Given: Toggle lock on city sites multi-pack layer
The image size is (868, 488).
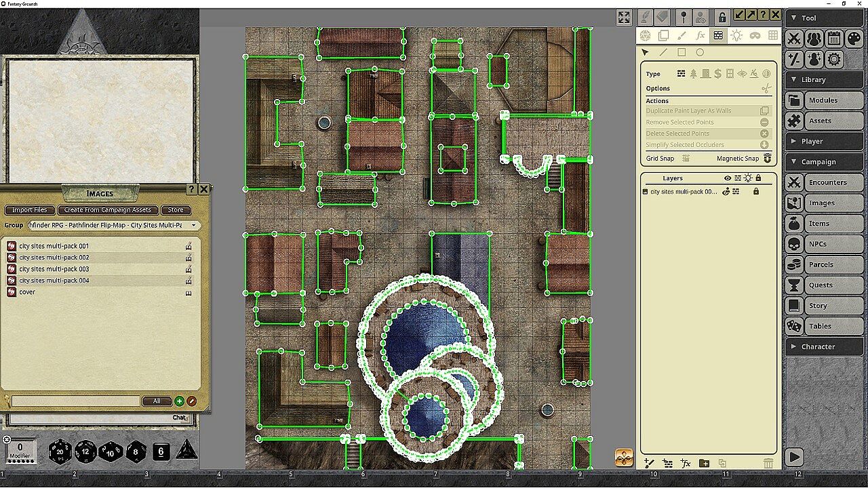Looking at the screenshot, I should (756, 192).
